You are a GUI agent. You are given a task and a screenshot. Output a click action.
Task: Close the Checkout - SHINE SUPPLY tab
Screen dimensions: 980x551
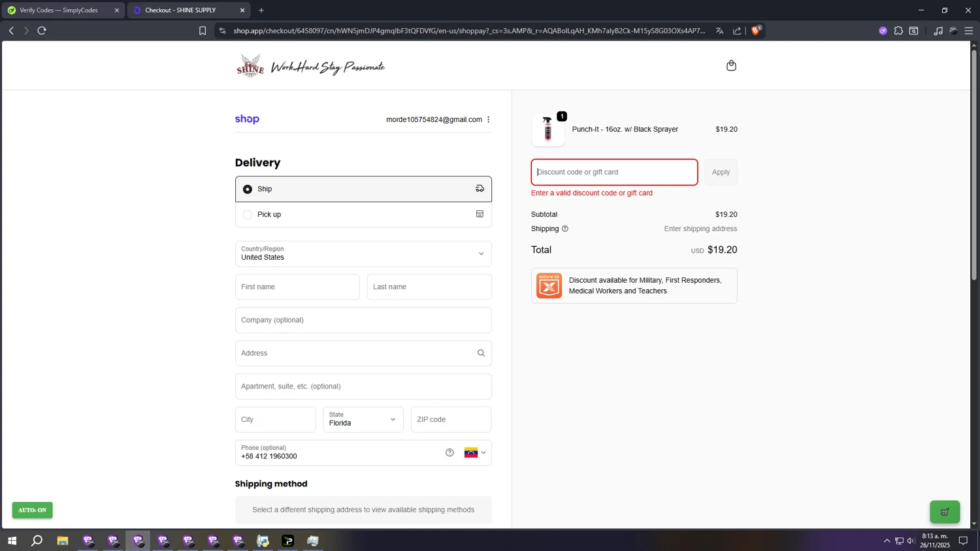point(242,10)
